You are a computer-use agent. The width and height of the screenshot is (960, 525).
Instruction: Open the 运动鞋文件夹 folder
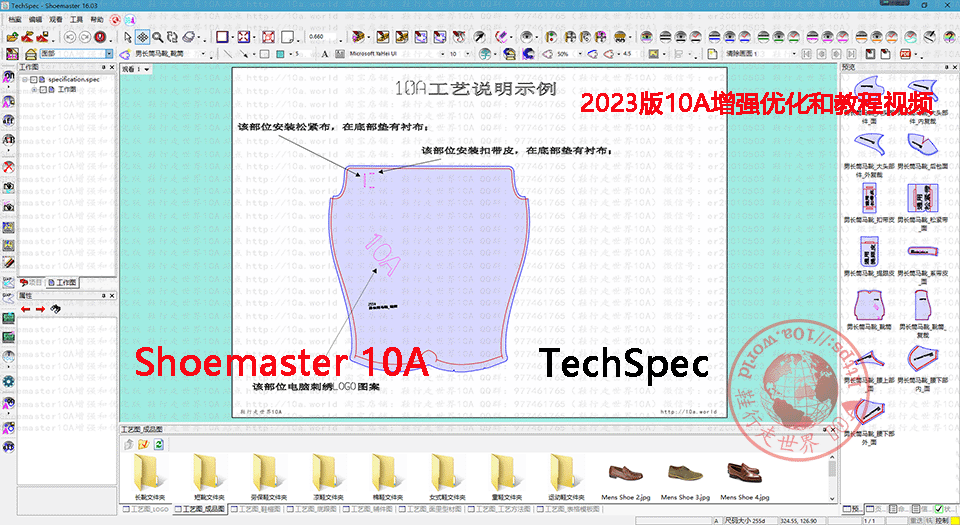pyautogui.click(x=566, y=477)
